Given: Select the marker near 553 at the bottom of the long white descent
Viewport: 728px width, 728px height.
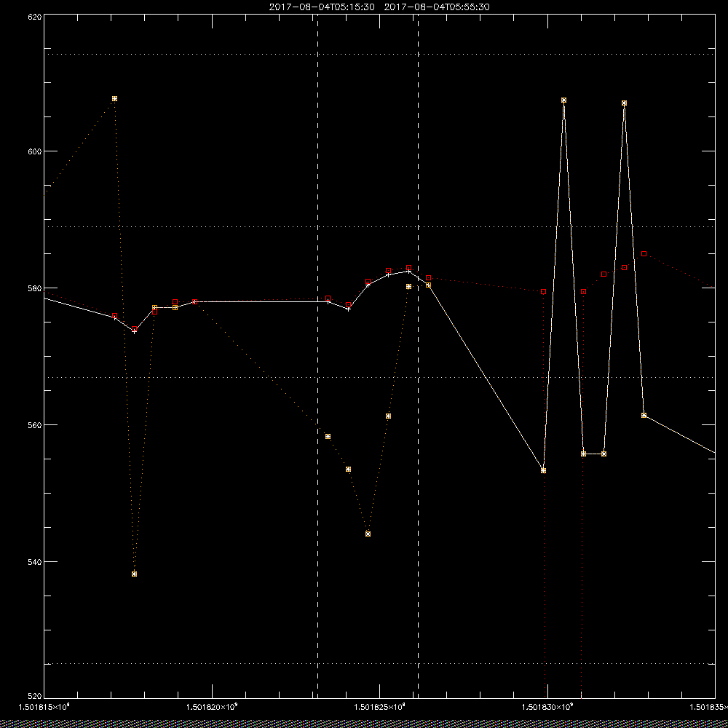Looking at the screenshot, I should tap(543, 471).
